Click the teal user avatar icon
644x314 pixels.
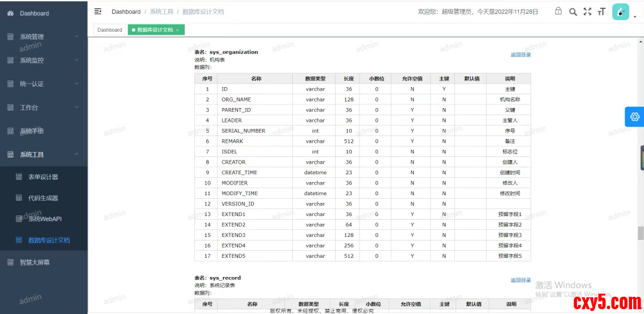[x=620, y=12]
